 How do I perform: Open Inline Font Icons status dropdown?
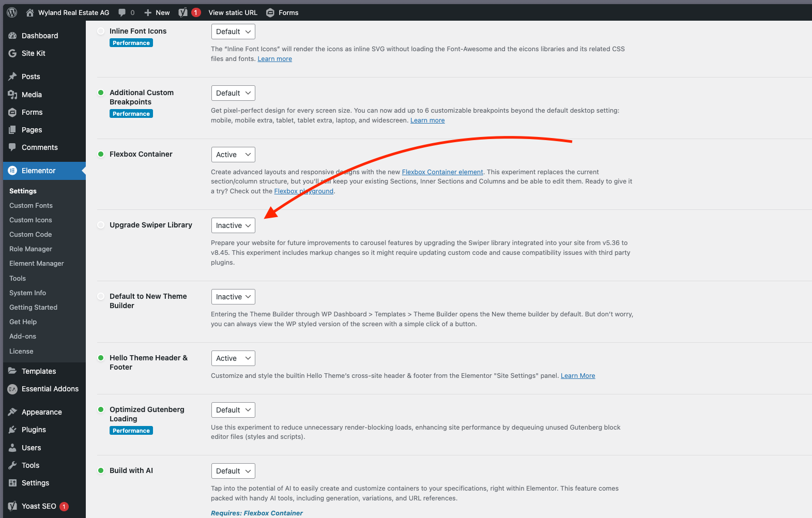[233, 32]
